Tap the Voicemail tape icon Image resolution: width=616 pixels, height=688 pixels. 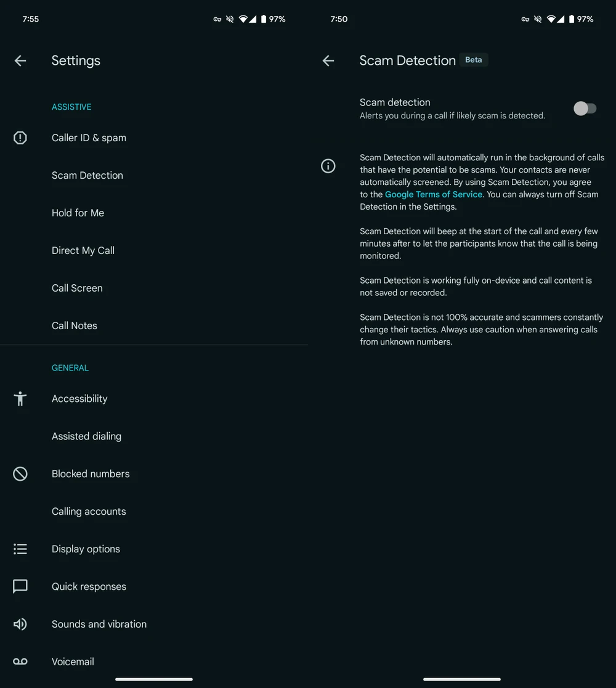coord(20,662)
